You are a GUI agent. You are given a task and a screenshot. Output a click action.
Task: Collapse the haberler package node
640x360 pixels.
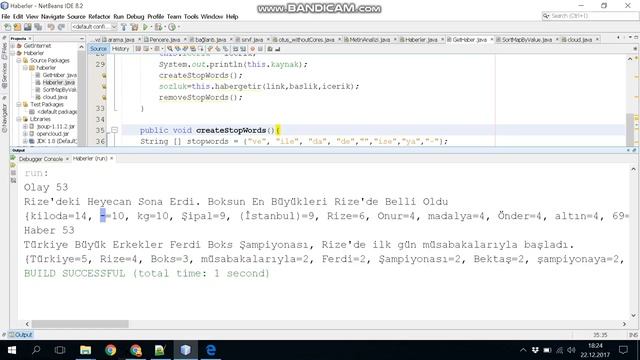[25, 68]
